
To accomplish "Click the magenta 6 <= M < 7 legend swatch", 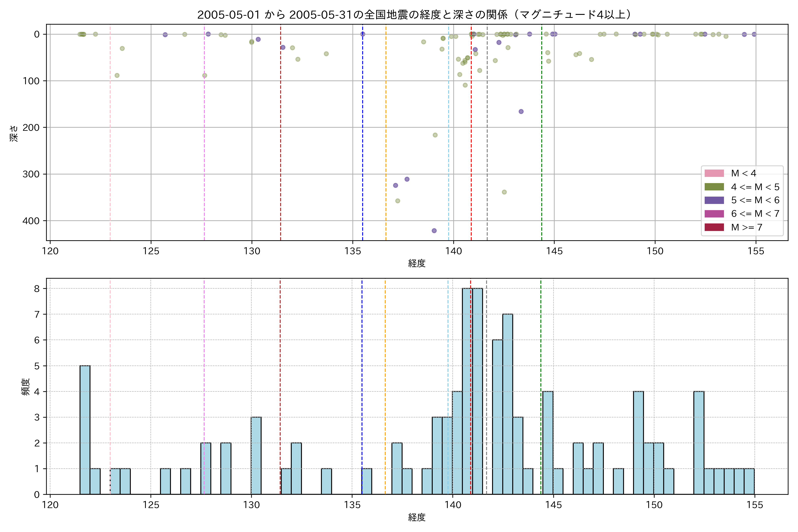I will coord(714,214).
